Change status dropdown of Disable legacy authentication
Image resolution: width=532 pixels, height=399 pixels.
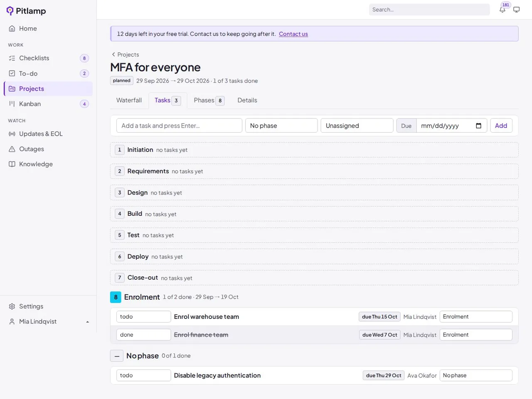[143, 375]
